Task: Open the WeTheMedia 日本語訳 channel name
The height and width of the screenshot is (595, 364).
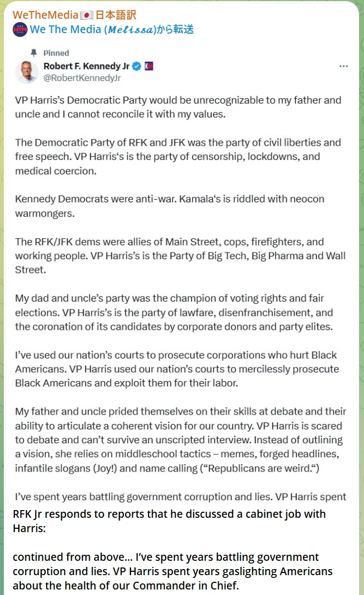Action: click(74, 15)
